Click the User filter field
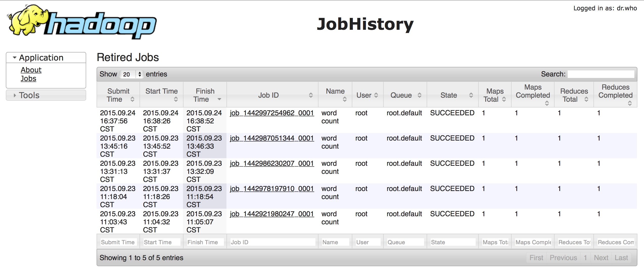The height and width of the screenshot is (271, 644). click(368, 242)
